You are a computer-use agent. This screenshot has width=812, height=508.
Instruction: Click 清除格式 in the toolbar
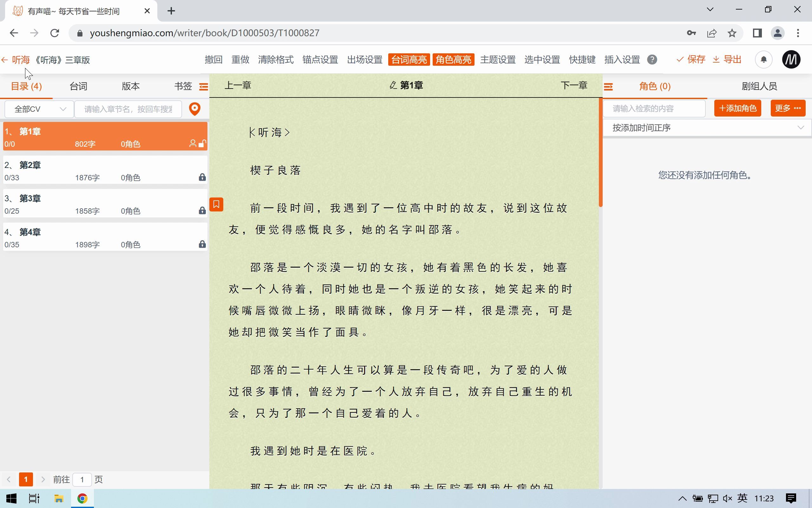[276, 60]
